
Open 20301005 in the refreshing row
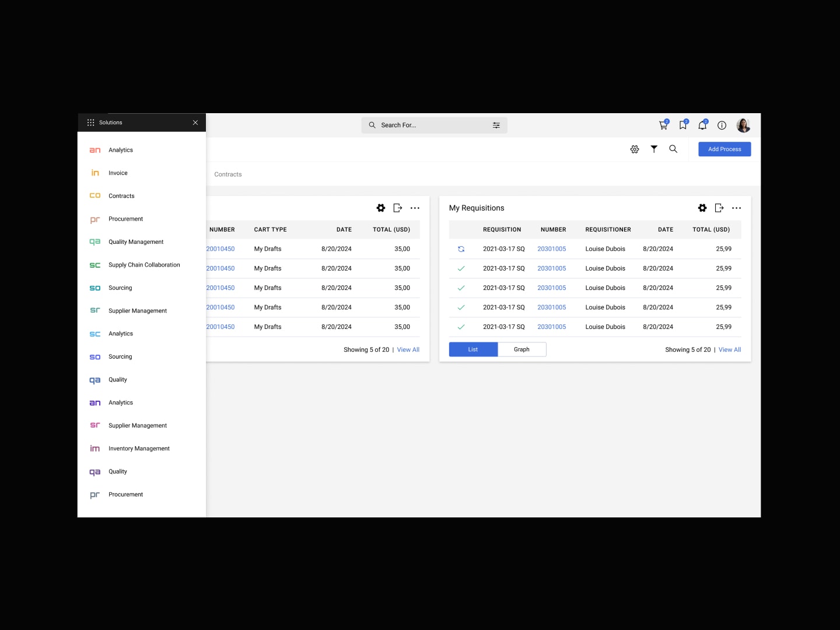pyautogui.click(x=552, y=249)
